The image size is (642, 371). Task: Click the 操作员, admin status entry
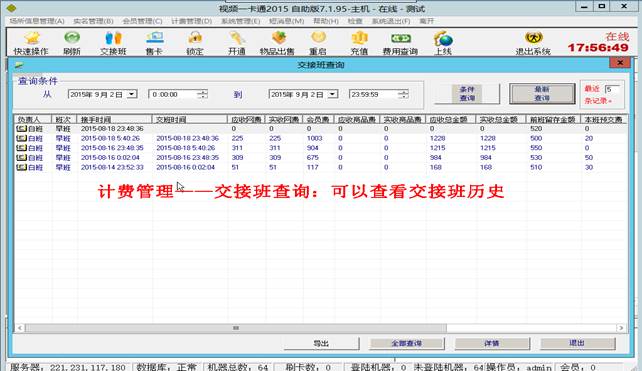coord(518,367)
